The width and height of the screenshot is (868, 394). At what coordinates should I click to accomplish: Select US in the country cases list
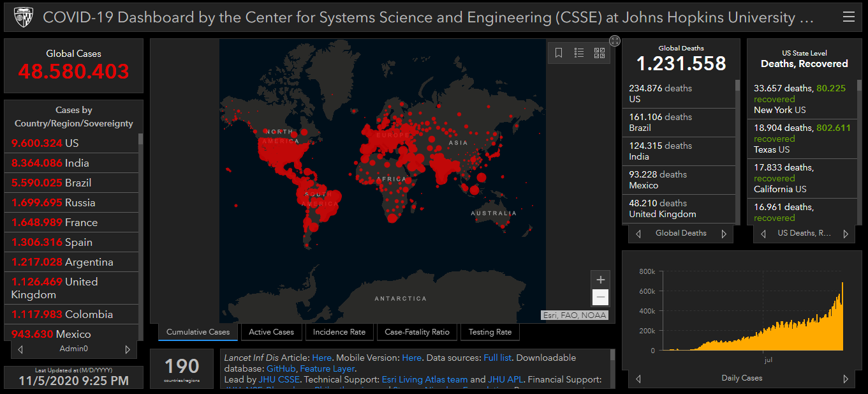[71, 143]
